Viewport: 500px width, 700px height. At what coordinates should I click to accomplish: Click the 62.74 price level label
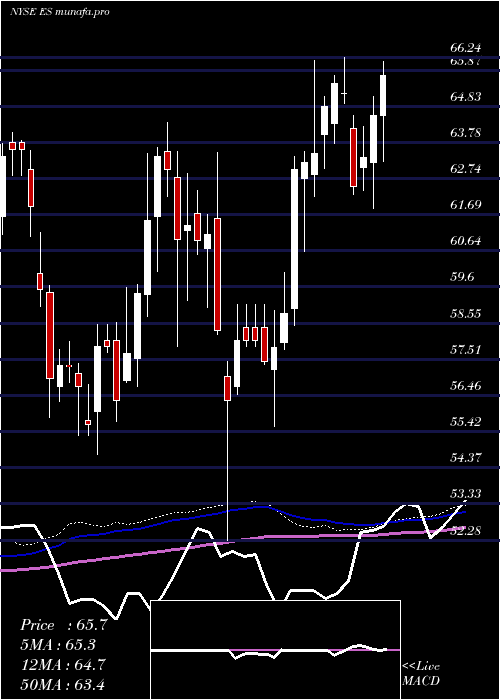click(466, 169)
